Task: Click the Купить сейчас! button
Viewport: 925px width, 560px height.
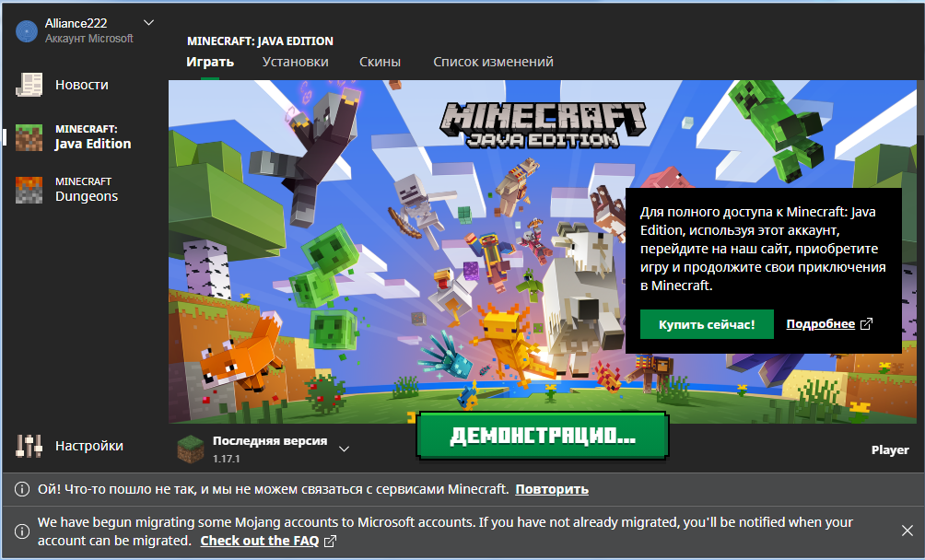Action: (x=707, y=324)
